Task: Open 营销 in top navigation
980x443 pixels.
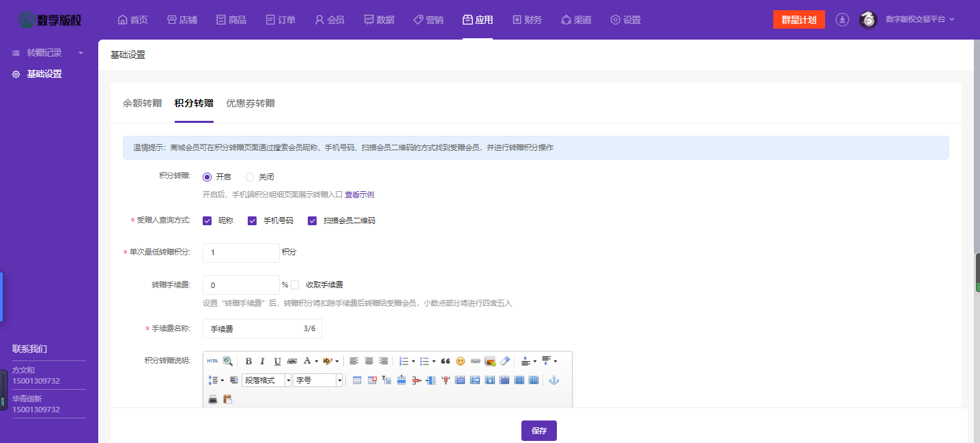Action: click(x=428, y=20)
